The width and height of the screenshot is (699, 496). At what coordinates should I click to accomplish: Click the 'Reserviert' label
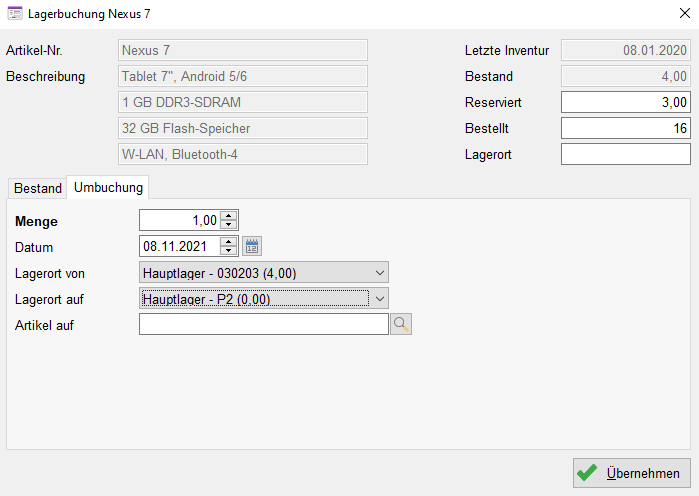(x=493, y=102)
